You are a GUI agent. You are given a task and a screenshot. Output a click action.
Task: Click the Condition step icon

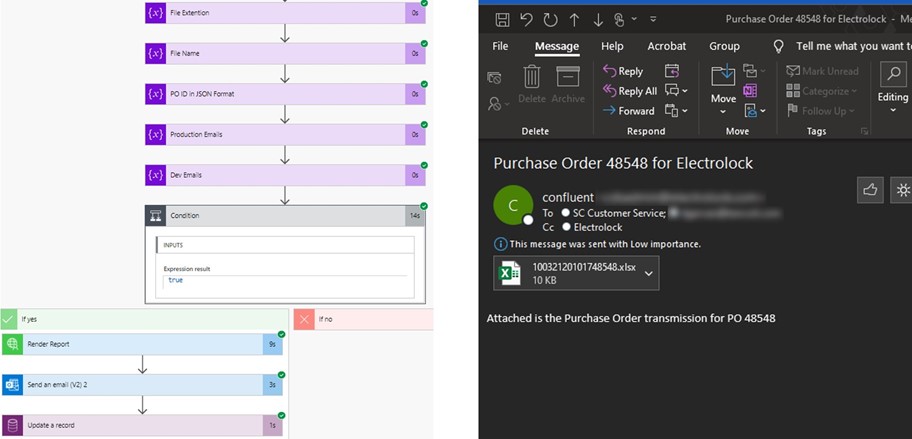coord(156,216)
